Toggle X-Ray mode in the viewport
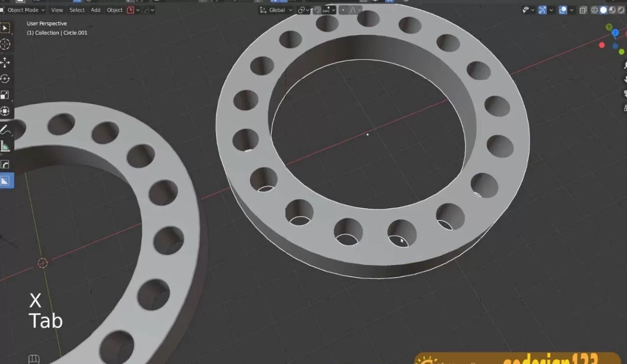Image resolution: width=627 pixels, height=364 pixels. tap(583, 10)
